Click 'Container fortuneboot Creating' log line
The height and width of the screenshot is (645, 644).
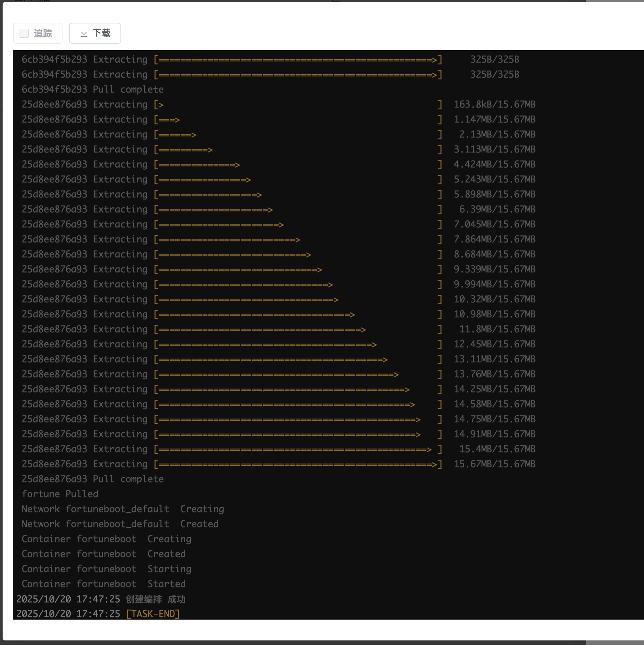(106, 539)
